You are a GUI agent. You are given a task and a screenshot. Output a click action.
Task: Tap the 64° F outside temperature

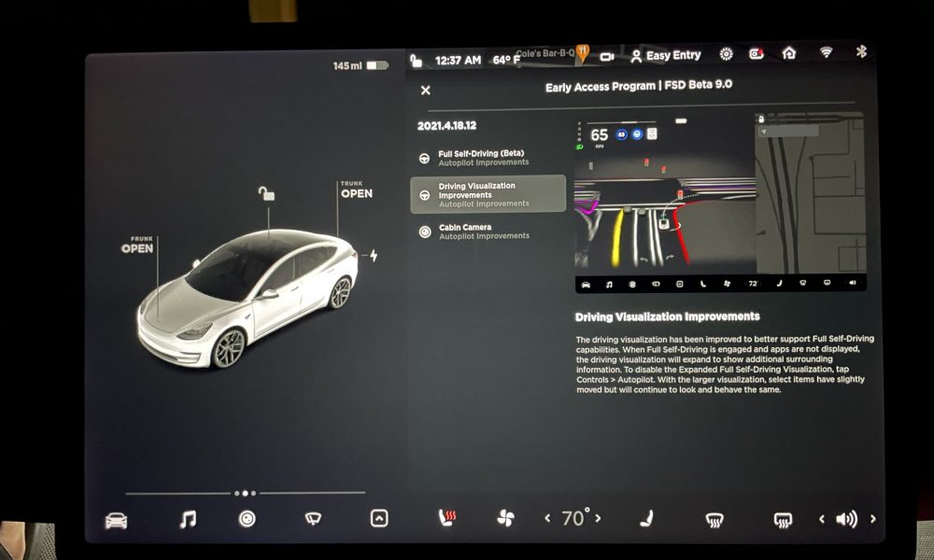[x=505, y=60]
